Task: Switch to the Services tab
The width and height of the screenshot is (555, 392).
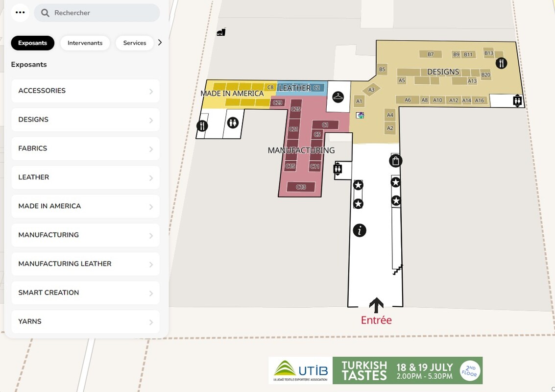Action: coord(135,43)
